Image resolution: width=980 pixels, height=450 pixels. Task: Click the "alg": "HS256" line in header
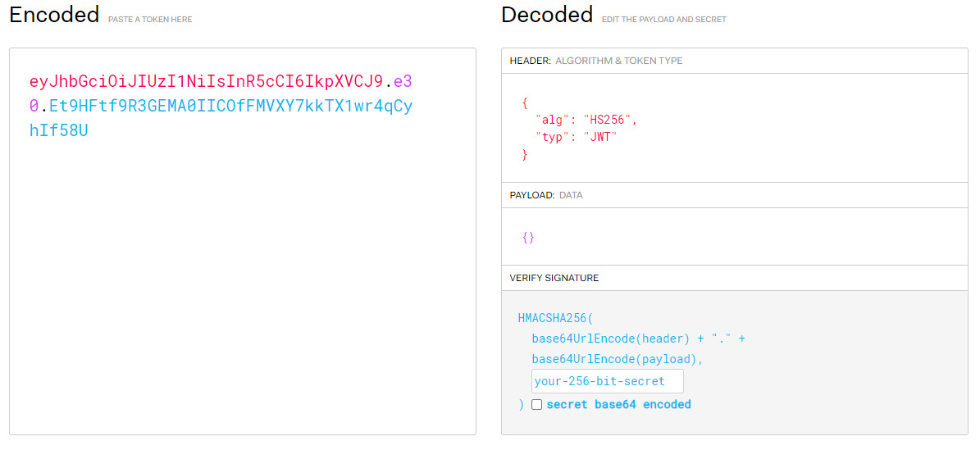coord(586,120)
